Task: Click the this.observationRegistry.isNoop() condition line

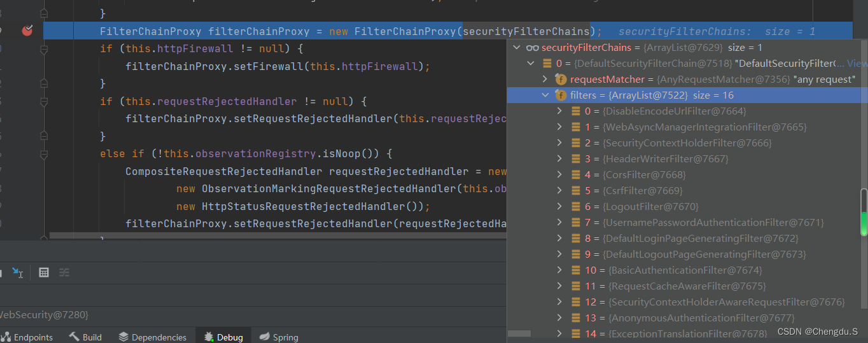Action: coord(246,154)
